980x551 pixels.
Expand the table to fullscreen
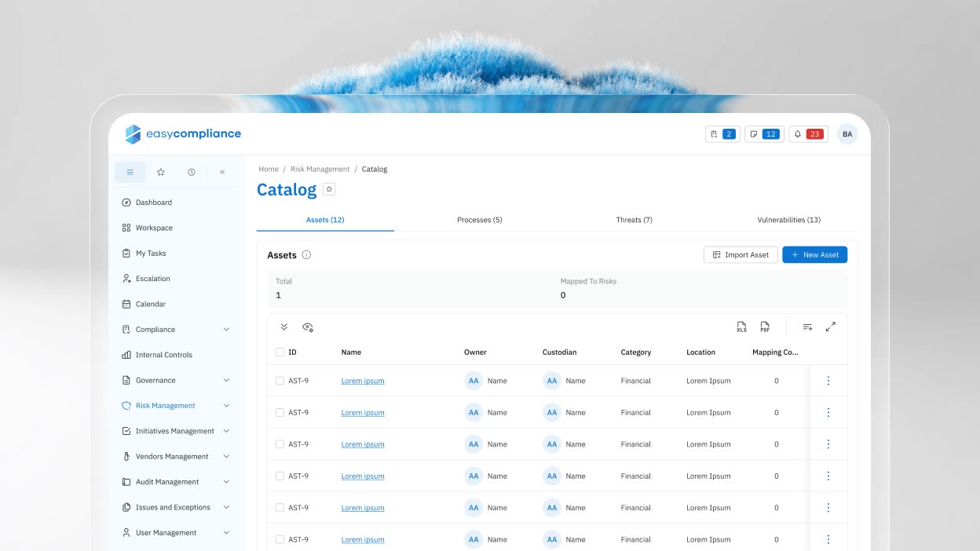[831, 327]
